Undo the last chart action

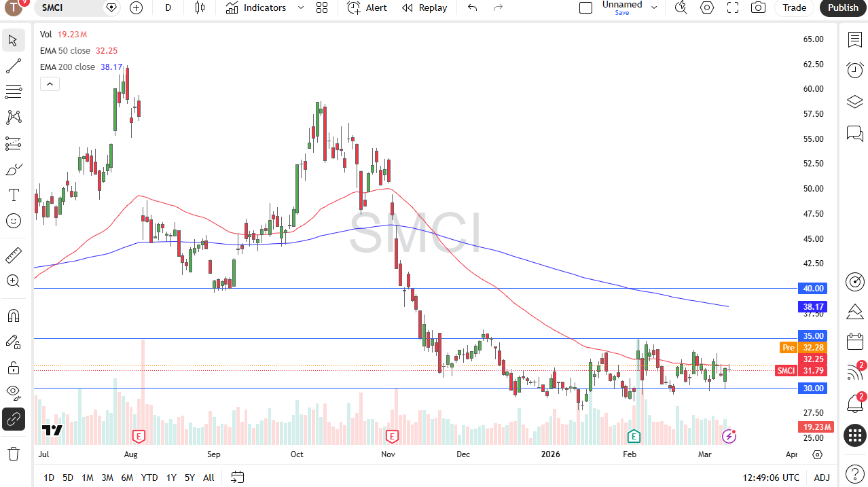point(473,7)
